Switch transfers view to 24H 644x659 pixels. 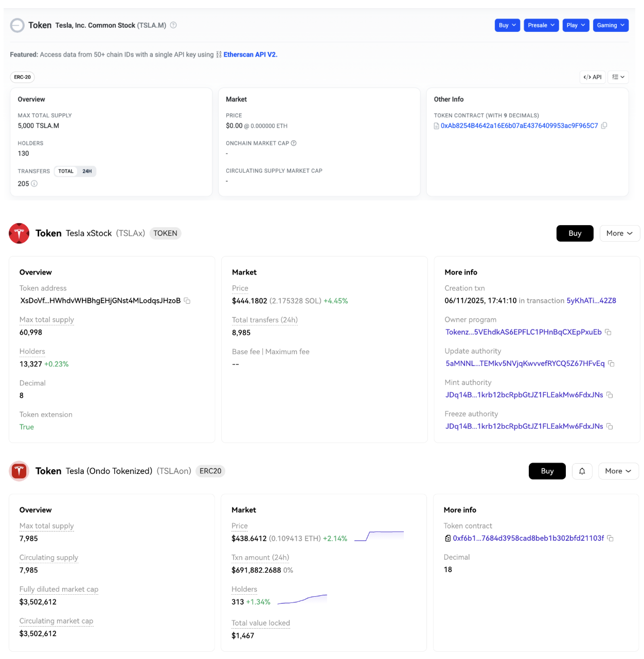point(87,171)
